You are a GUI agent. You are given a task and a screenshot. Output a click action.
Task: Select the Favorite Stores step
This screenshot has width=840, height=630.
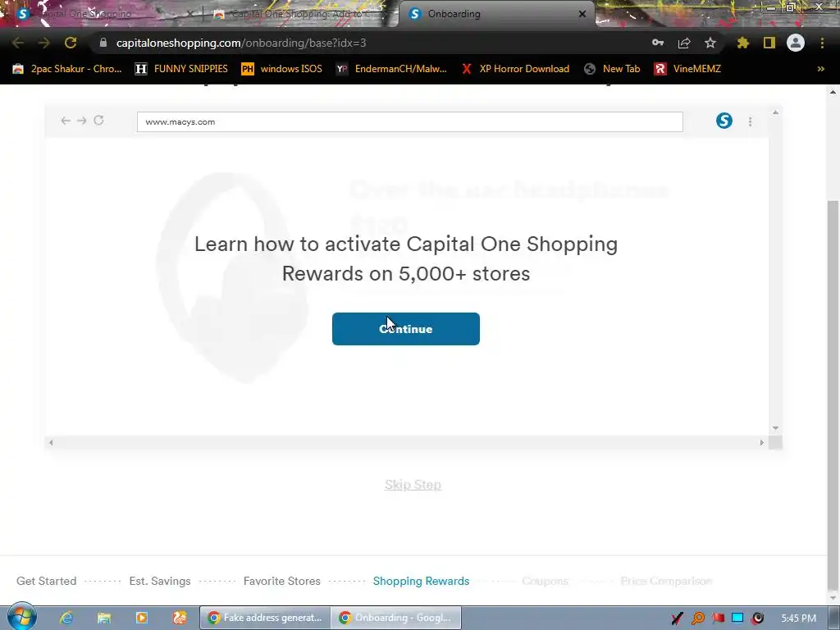pos(282,581)
